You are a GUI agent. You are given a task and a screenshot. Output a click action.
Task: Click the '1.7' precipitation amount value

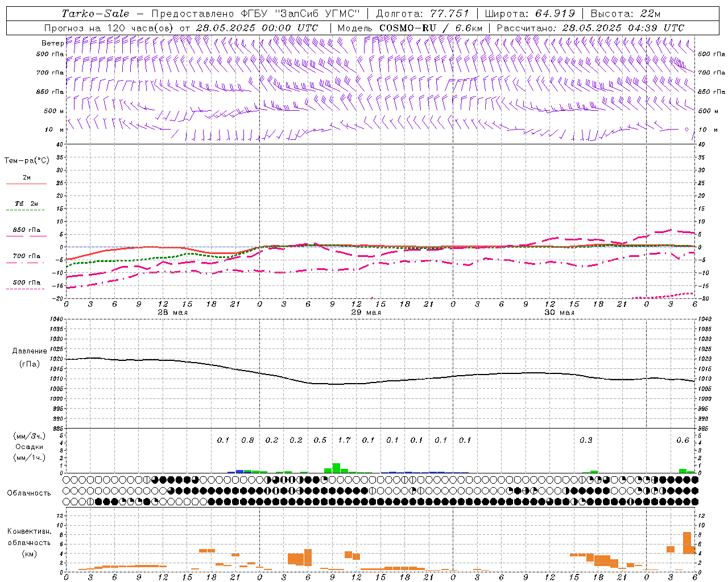click(344, 440)
